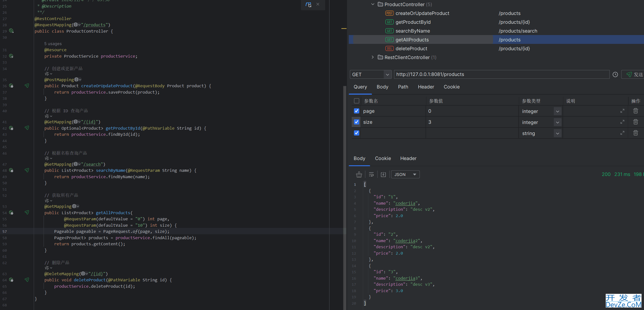Switch to the response Cookie tab

pyautogui.click(x=383, y=158)
